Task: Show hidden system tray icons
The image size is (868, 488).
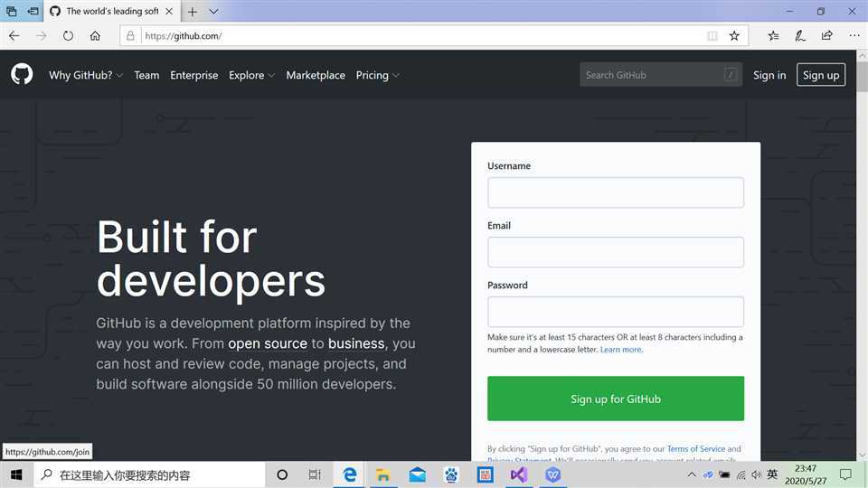Action: point(692,474)
